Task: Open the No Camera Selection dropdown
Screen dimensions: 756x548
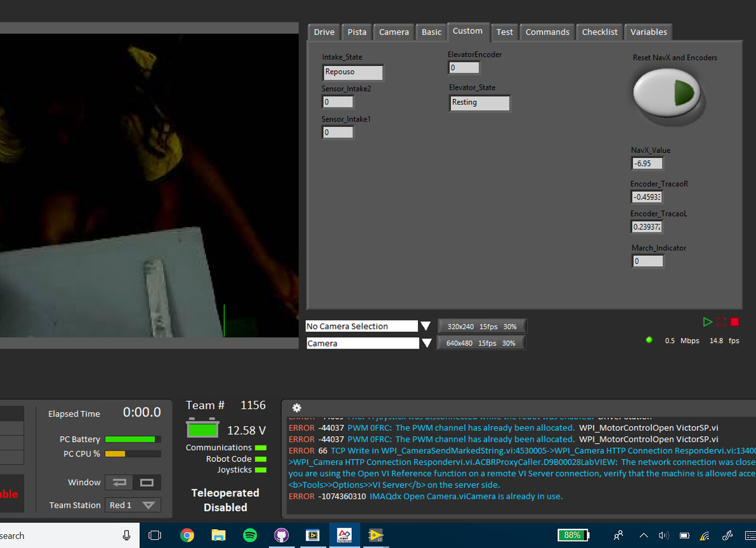Action: click(x=426, y=326)
